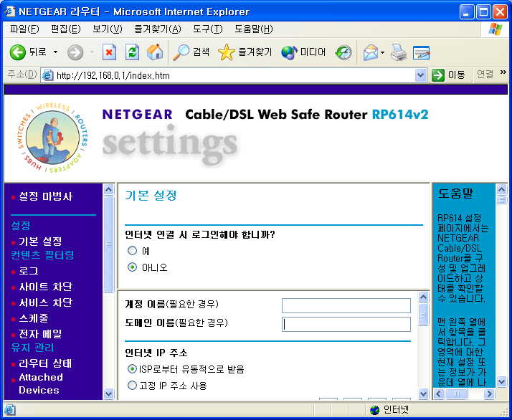Click the Back arrow icon in toolbar

coord(17,52)
